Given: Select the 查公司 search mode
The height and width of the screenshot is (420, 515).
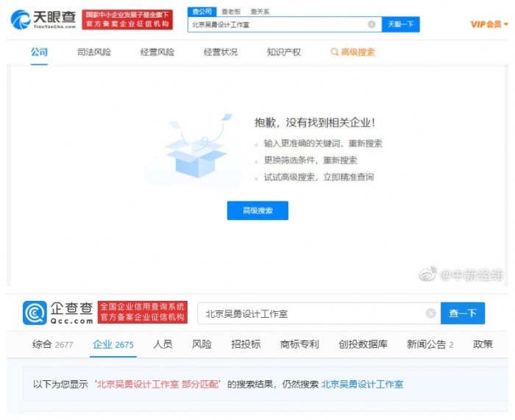Looking at the screenshot, I should click(202, 12).
